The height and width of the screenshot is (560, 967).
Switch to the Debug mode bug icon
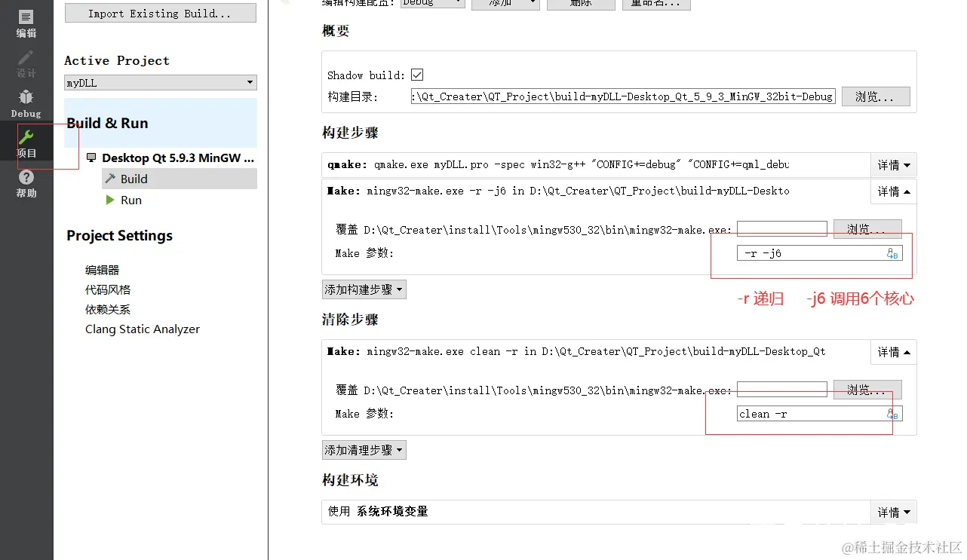pos(26,104)
